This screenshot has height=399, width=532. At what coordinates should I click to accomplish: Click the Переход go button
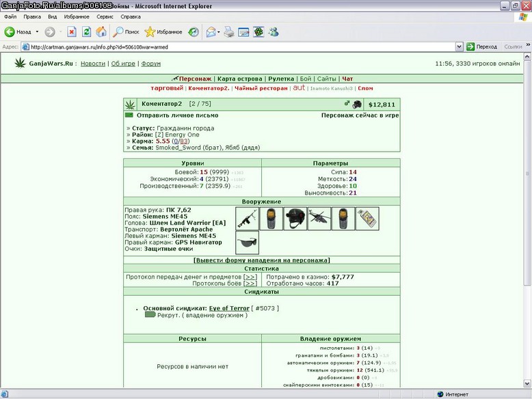click(x=481, y=46)
